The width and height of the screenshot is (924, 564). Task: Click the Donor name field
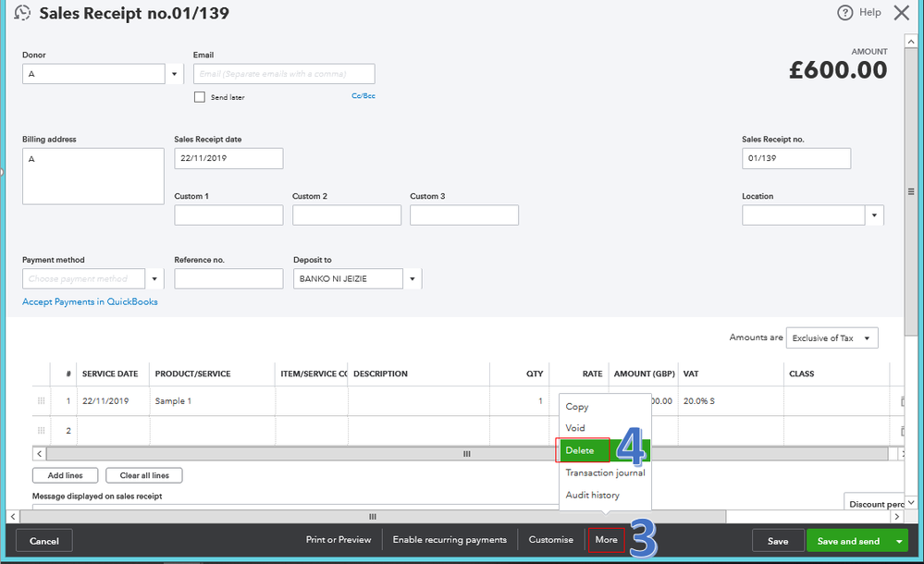93,74
